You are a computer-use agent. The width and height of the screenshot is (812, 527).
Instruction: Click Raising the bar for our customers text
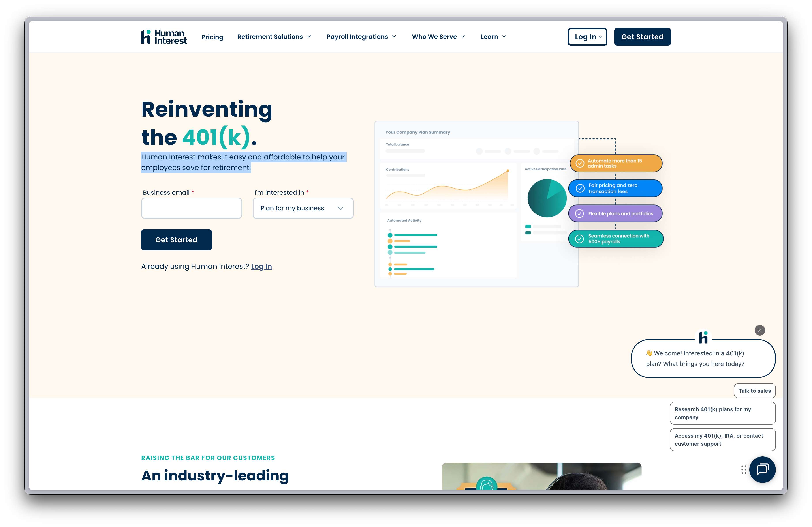tap(208, 458)
